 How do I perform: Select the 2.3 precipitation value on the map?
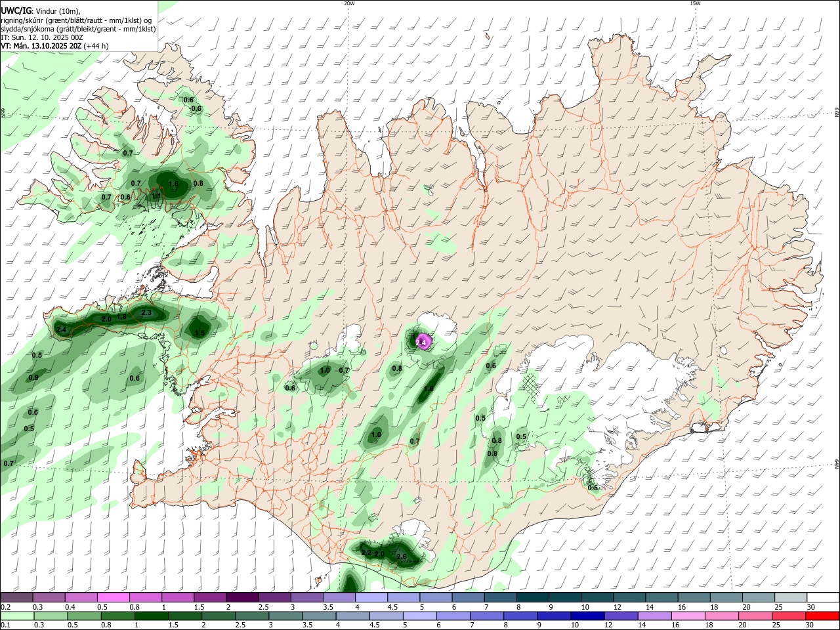[146, 313]
